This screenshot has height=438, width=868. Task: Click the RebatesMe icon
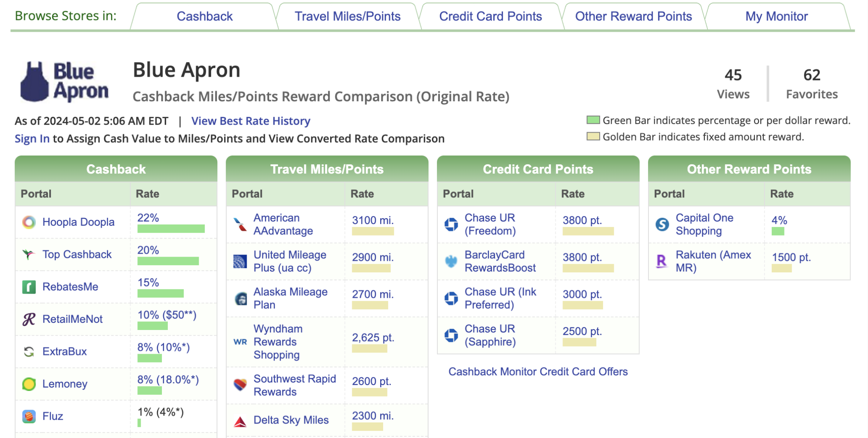(29, 286)
